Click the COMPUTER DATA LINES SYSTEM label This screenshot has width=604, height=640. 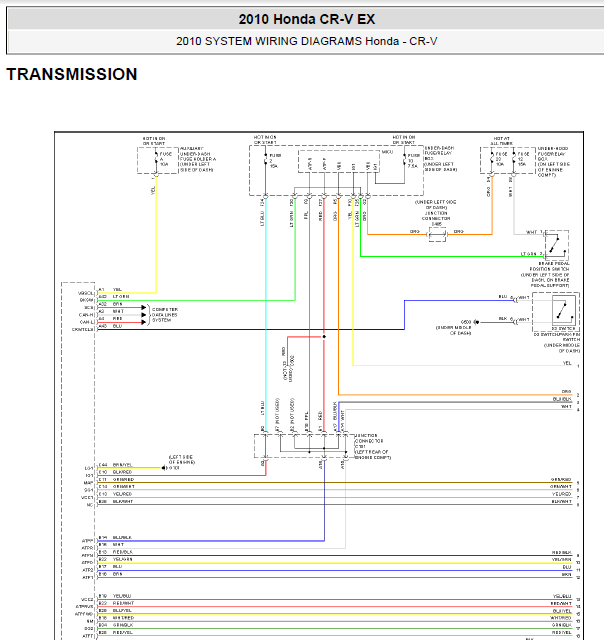(165, 315)
